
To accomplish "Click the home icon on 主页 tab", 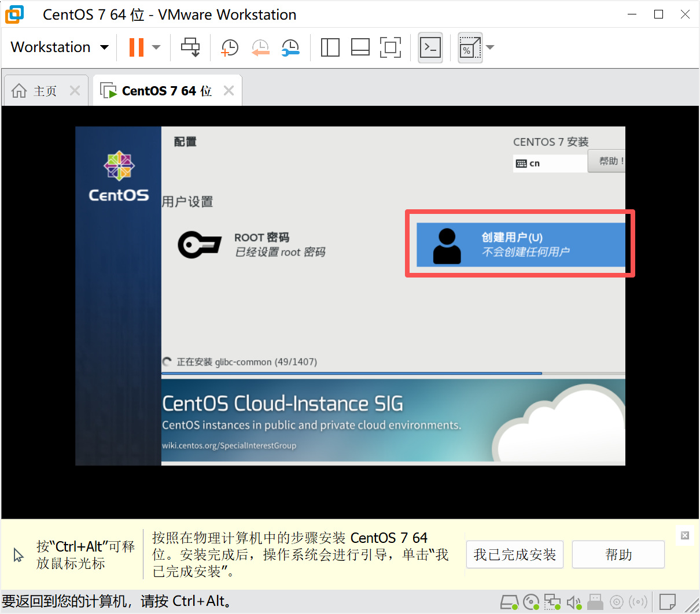I will click(19, 91).
